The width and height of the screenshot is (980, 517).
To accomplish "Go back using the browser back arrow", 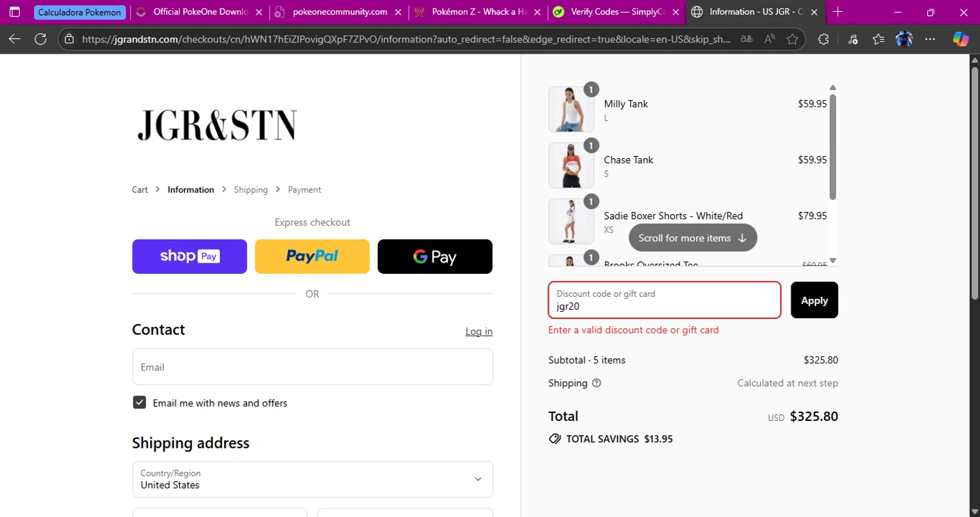I will [14, 39].
